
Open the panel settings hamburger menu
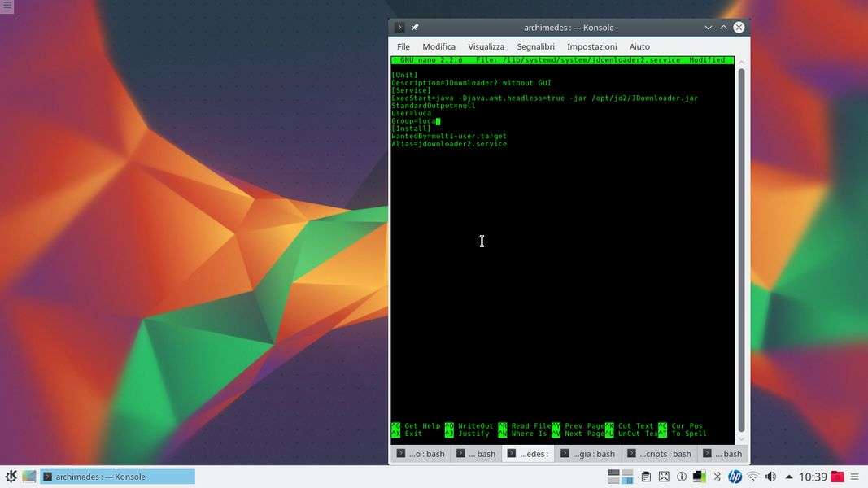point(855,477)
